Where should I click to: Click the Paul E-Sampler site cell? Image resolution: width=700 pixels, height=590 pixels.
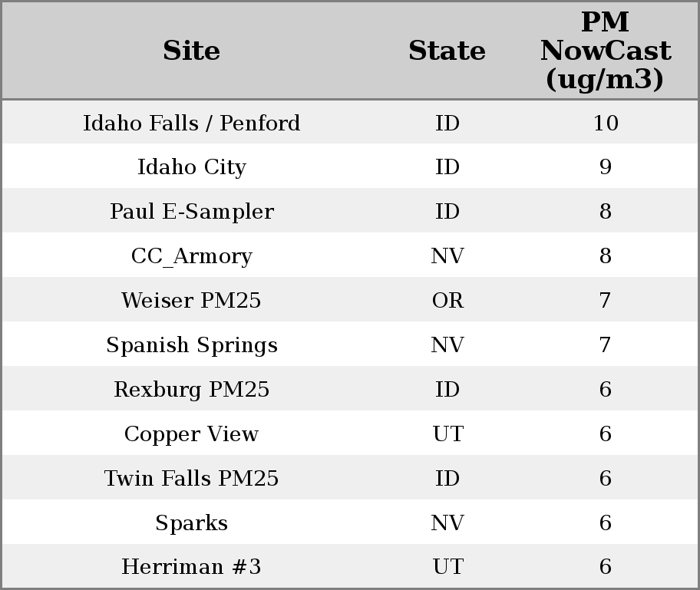[191, 213]
